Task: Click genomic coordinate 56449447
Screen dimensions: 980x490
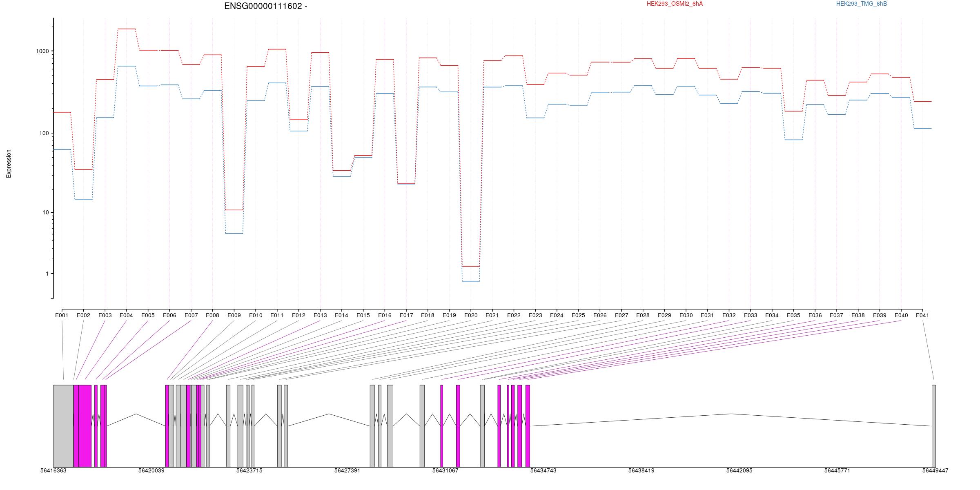Action: tap(935, 470)
